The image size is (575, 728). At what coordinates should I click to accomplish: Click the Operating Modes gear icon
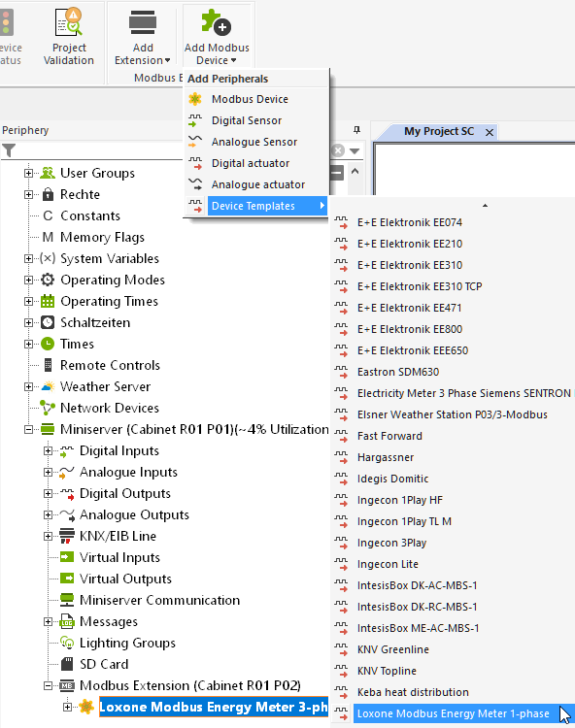pyautogui.click(x=48, y=280)
